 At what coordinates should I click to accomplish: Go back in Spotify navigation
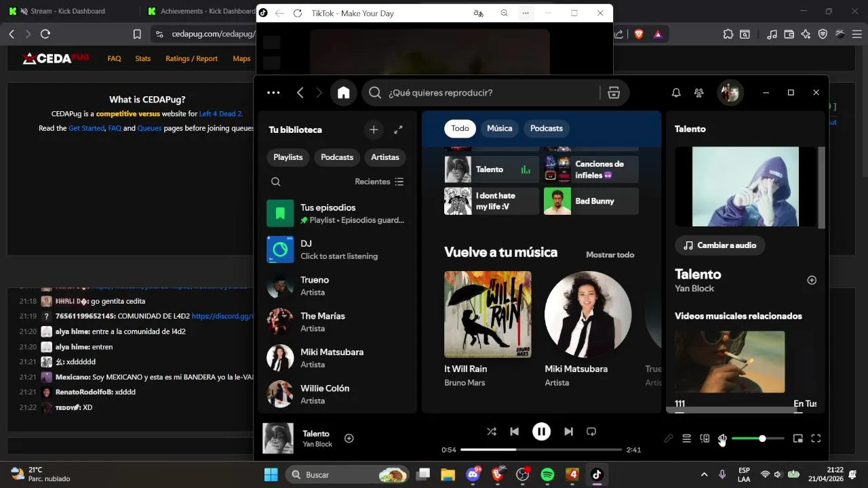coord(300,93)
